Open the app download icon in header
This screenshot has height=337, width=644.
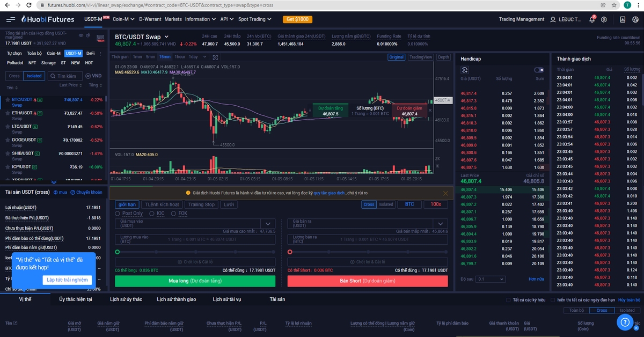[x=622, y=19]
